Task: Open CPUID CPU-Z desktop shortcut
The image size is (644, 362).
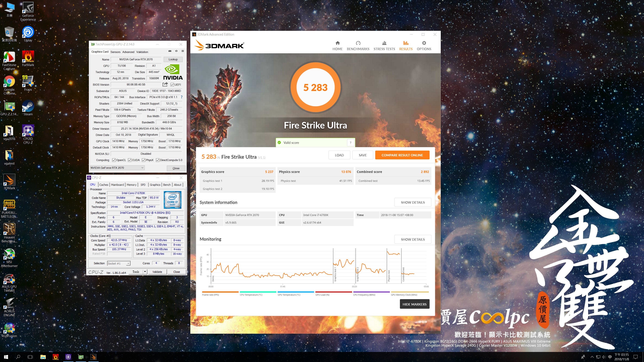Action: pos(28,134)
